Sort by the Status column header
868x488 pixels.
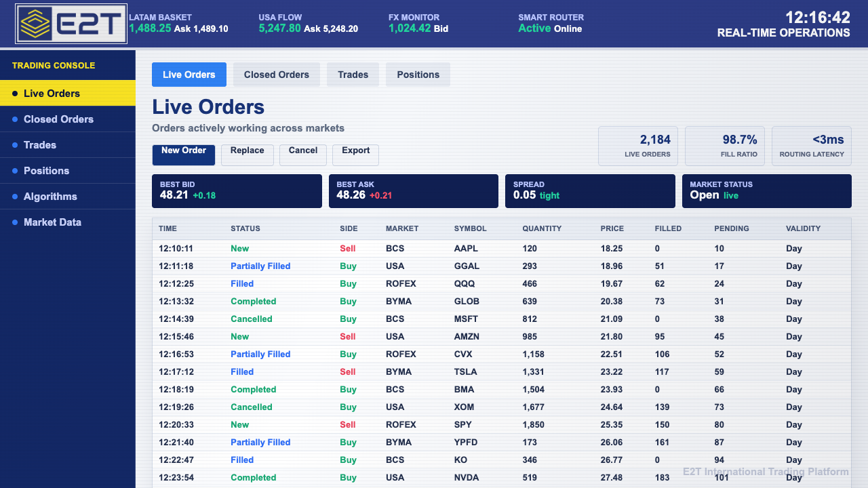[x=245, y=228]
